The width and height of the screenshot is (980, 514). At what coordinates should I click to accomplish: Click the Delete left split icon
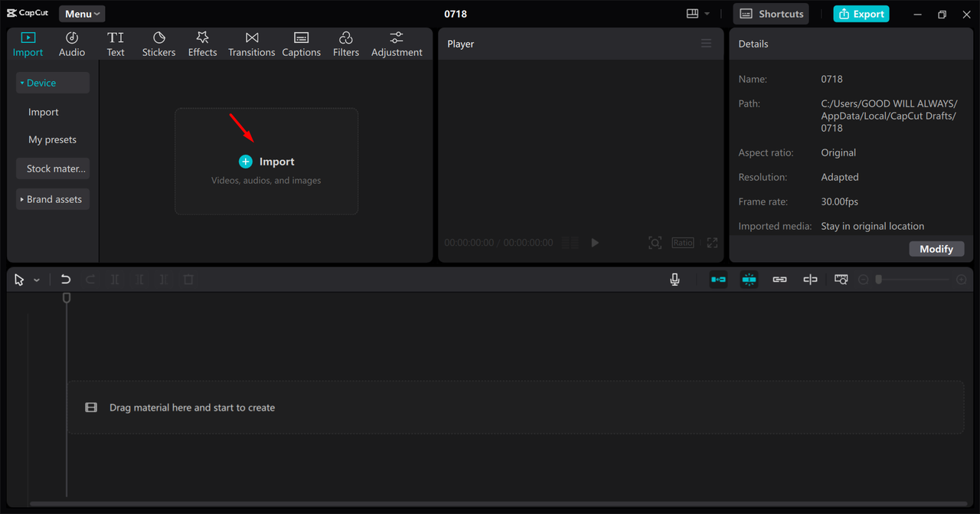[x=139, y=280]
